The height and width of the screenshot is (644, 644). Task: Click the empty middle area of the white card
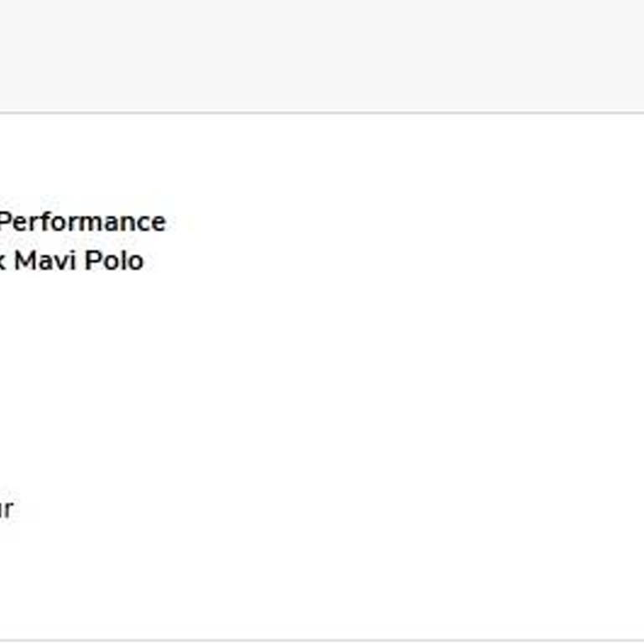322,376
